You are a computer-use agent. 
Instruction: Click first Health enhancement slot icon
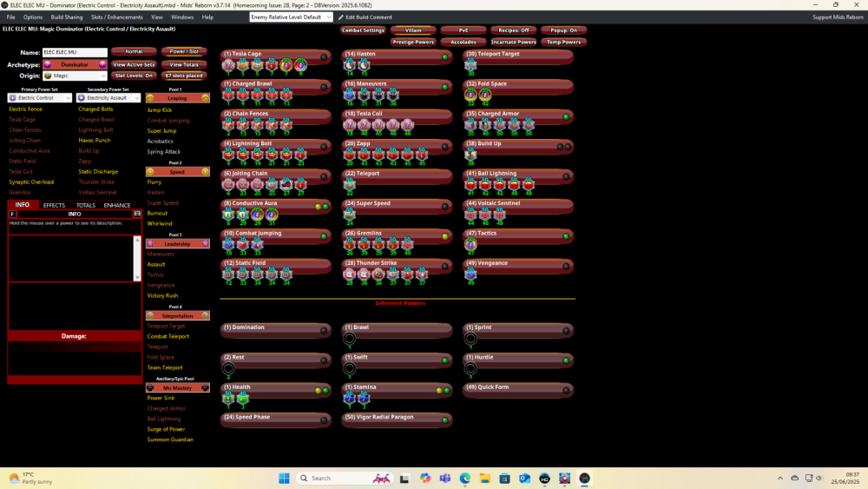pos(228,398)
